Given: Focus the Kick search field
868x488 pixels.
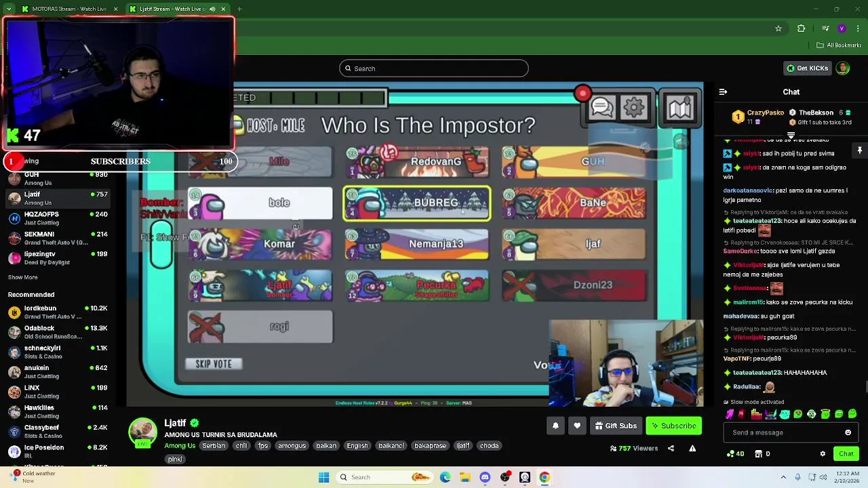Looking at the screenshot, I should (x=434, y=68).
